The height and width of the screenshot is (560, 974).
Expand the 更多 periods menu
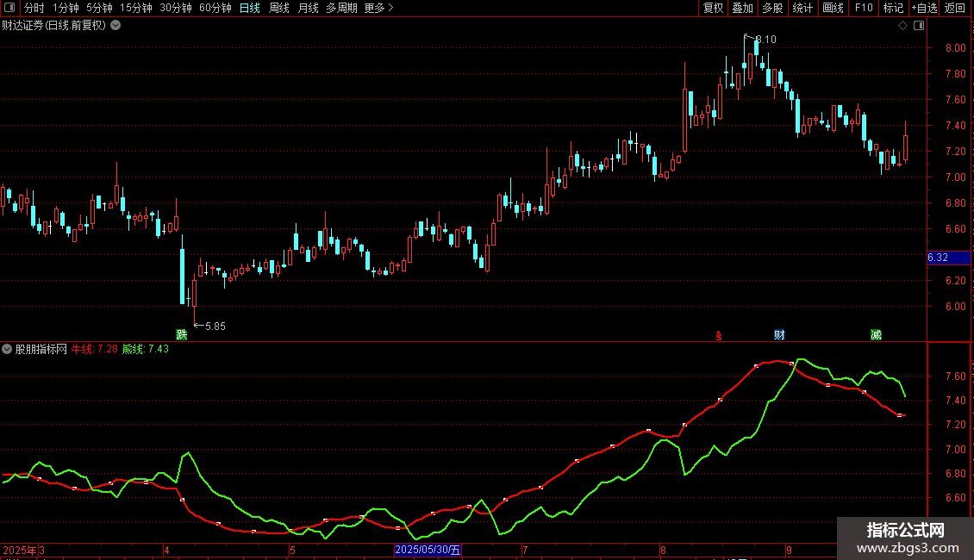[379, 8]
